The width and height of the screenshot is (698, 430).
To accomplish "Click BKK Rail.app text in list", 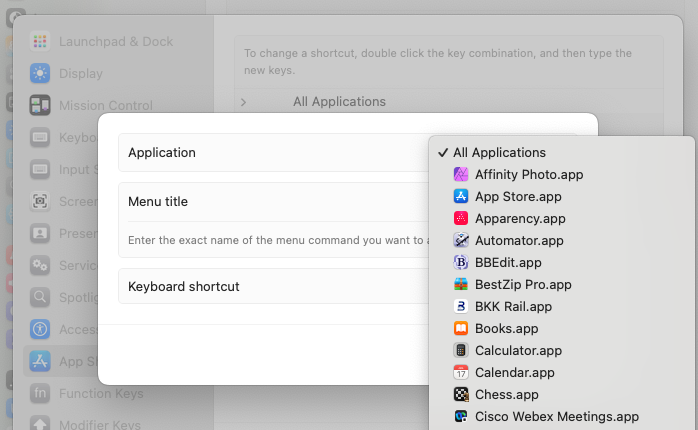I will tap(513, 306).
